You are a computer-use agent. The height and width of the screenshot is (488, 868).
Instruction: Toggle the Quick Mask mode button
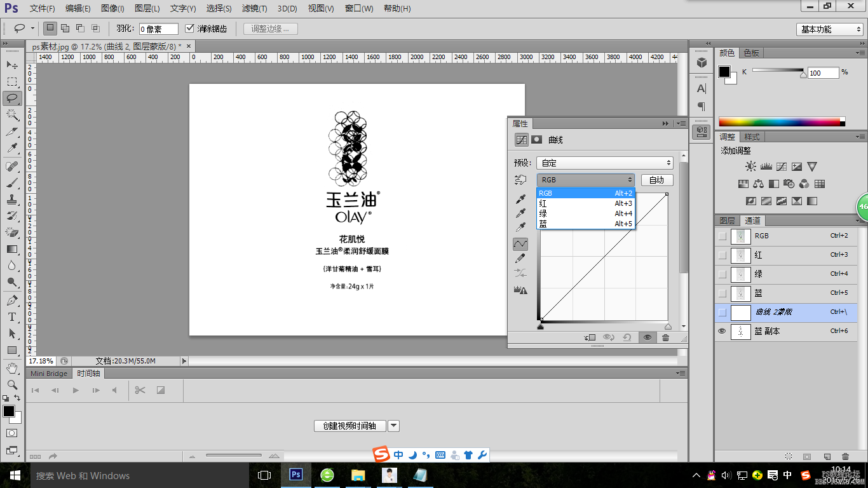pos(12,433)
